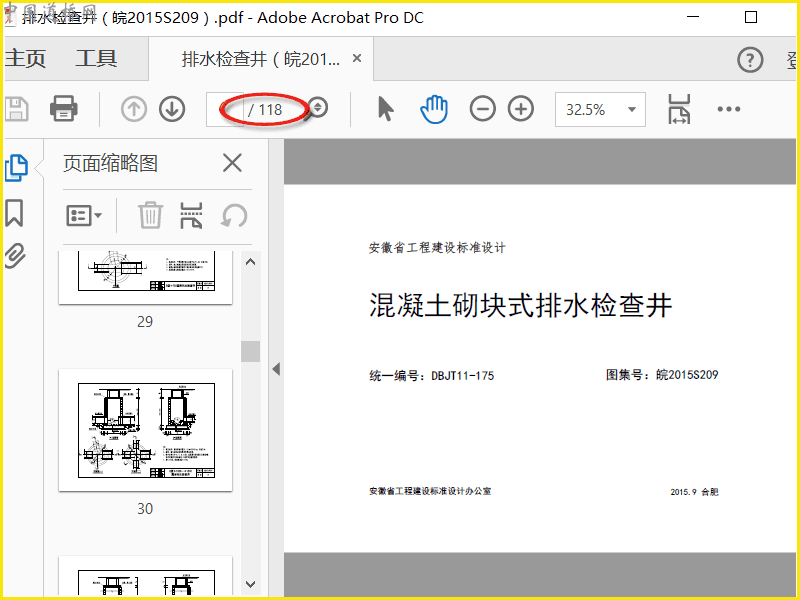Select the partially visible page 31 thumbnail
This screenshot has height=600, width=800.
pyautogui.click(x=145, y=576)
